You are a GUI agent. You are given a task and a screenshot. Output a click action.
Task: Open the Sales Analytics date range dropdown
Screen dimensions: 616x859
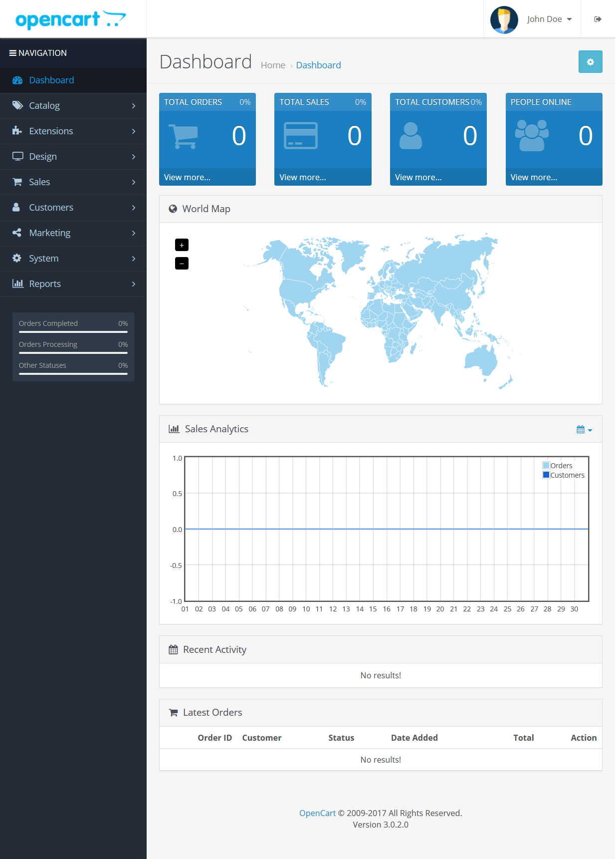tap(584, 430)
